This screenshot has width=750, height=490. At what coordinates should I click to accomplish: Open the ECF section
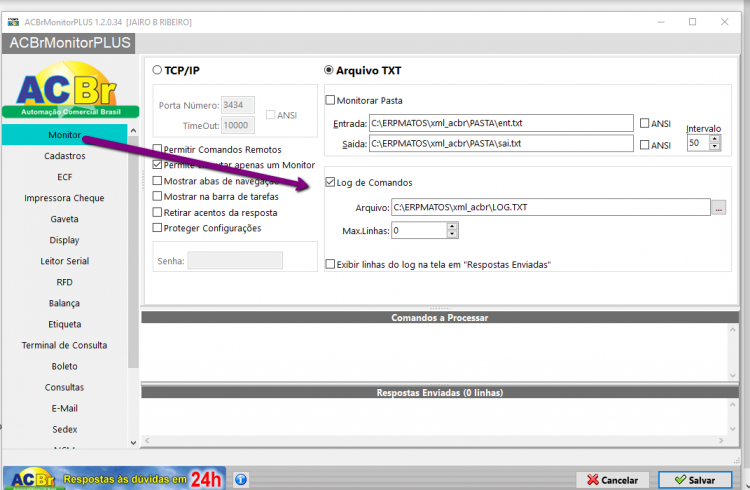tap(65, 177)
